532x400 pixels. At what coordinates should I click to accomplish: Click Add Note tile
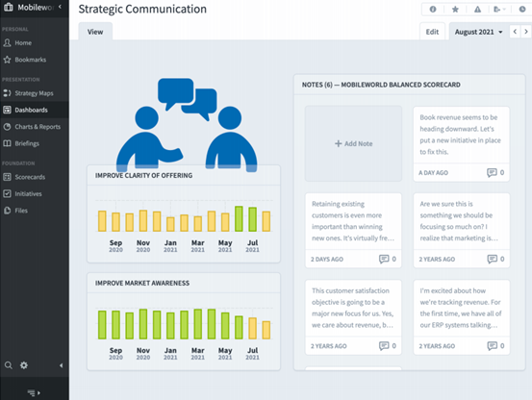(x=353, y=143)
